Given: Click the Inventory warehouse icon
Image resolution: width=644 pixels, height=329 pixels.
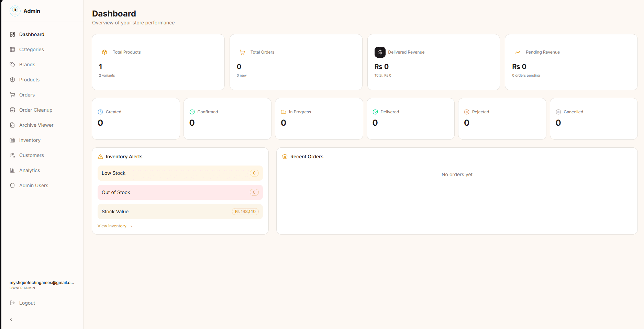Looking at the screenshot, I should pyautogui.click(x=12, y=140).
